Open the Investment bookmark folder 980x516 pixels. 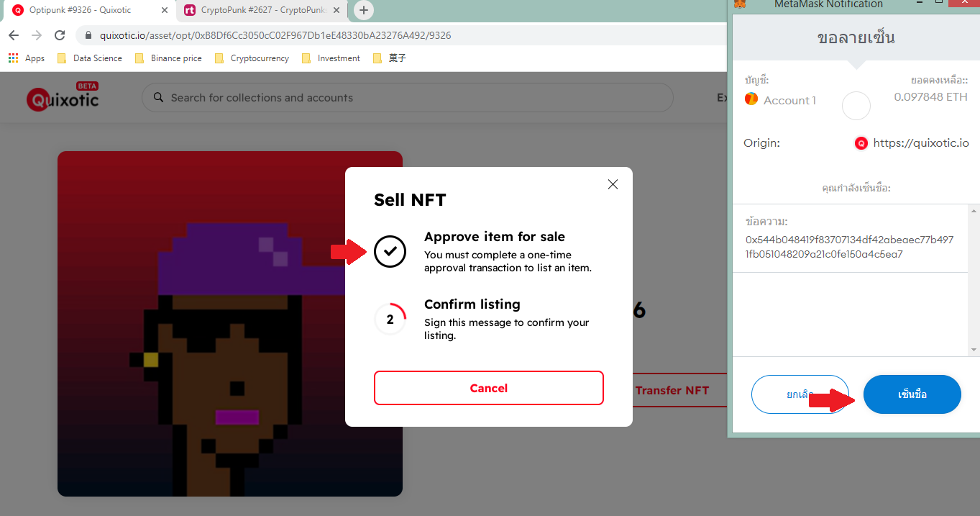tap(331, 58)
